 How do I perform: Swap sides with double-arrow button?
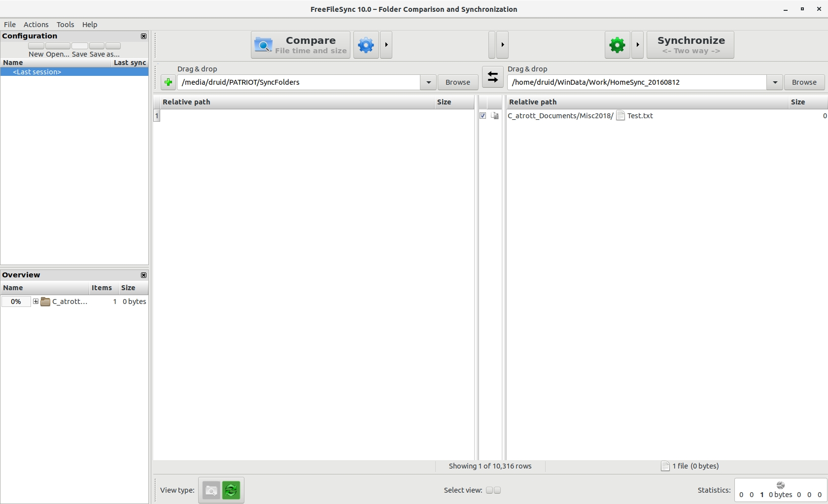pos(492,77)
